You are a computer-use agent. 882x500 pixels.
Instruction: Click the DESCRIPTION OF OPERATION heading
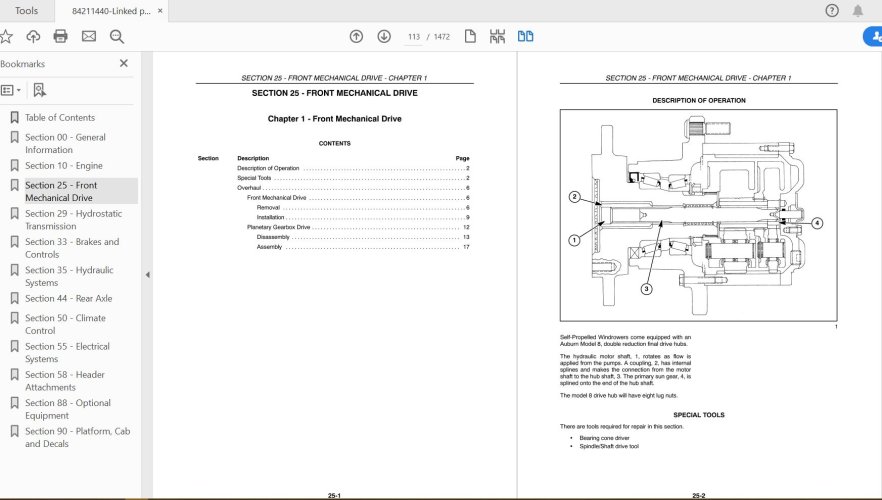(699, 101)
